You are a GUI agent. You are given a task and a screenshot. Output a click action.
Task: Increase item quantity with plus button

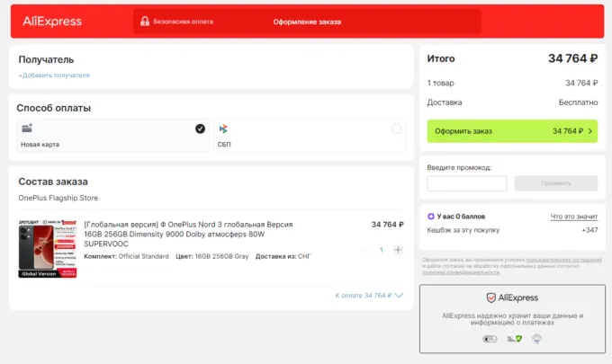pyautogui.click(x=398, y=249)
